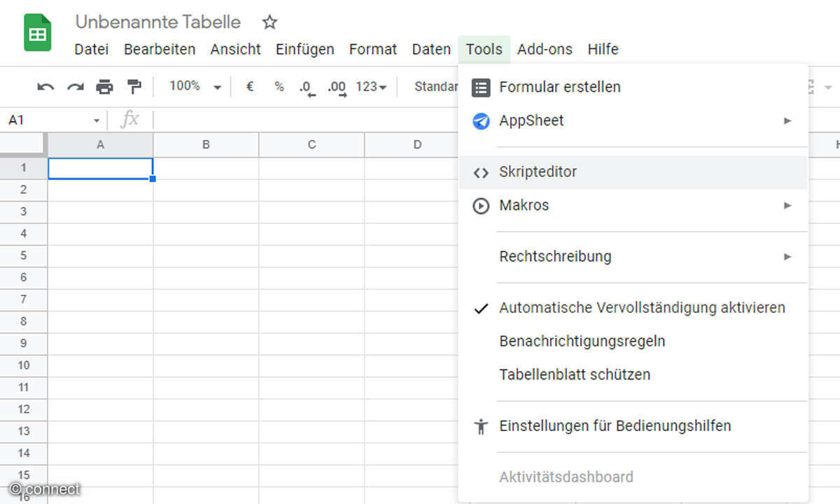Star the Unbenannte Tabelle document
Viewport: 840px width, 504px height.
269,22
